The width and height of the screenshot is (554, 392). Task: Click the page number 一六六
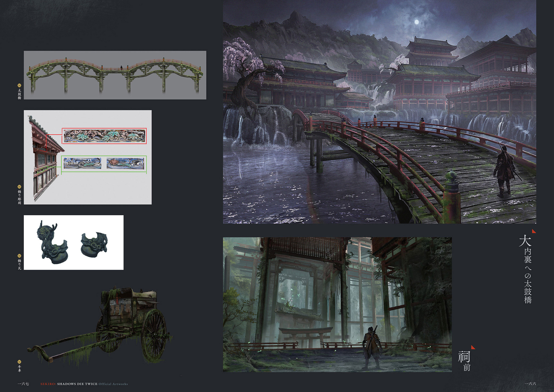(x=530, y=384)
